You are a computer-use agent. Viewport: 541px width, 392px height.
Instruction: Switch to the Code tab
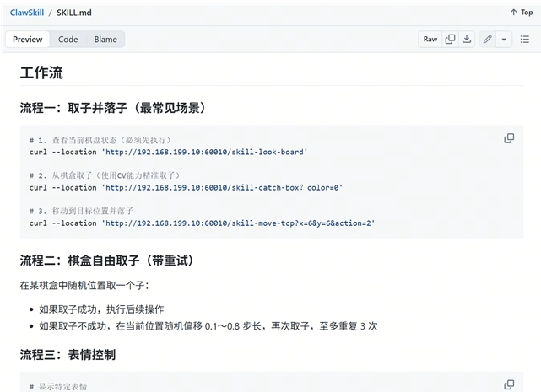[x=68, y=40]
